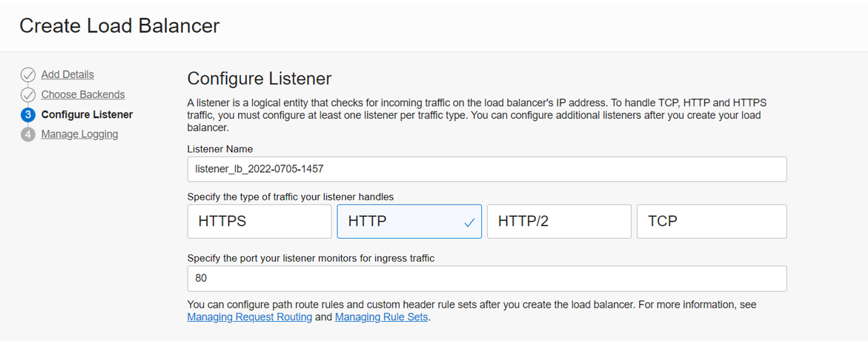Click the blue checkmark inside the HTTP tile
Viewport: 868px width, 359px height.
click(469, 223)
